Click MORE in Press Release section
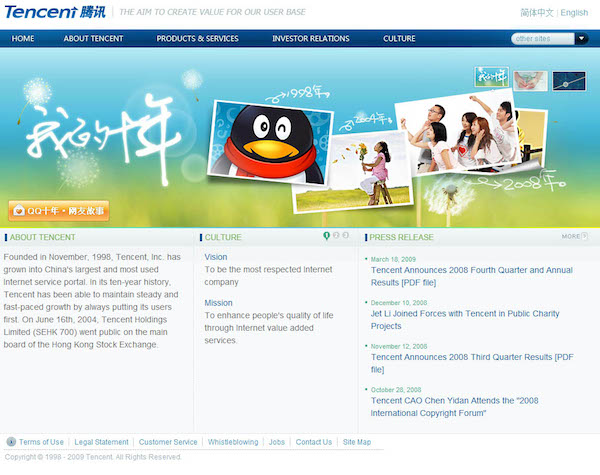The image size is (600, 475). pos(573,237)
